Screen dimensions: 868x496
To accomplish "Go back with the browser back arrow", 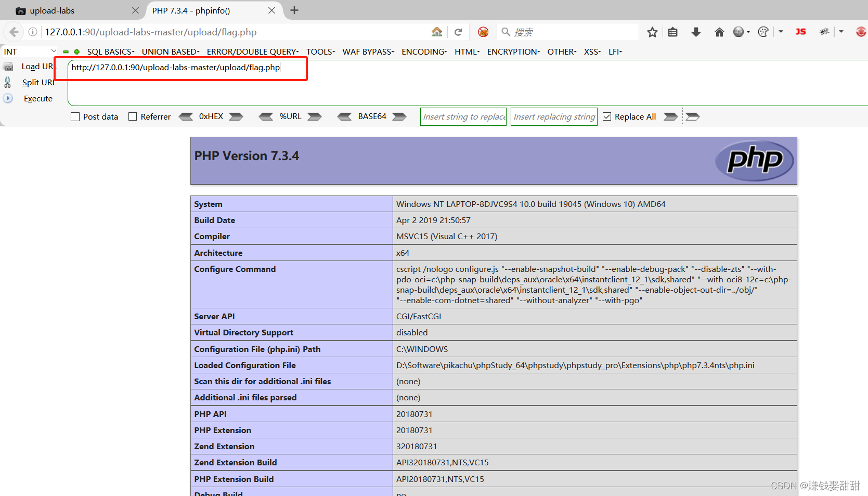I will coord(14,32).
